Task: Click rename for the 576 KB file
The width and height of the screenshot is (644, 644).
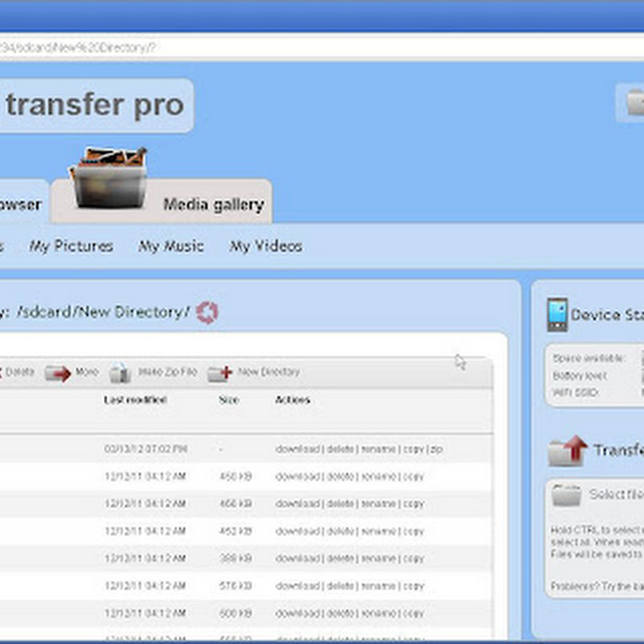Action: (379, 585)
